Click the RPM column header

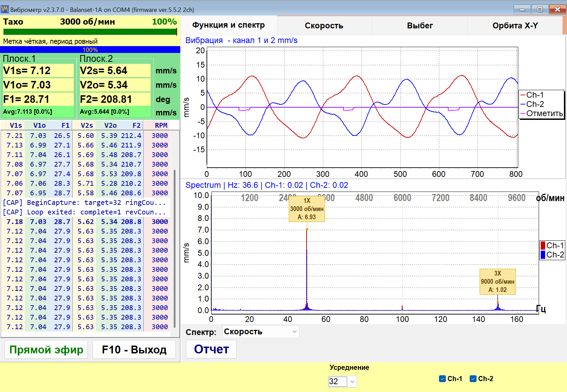click(x=161, y=125)
